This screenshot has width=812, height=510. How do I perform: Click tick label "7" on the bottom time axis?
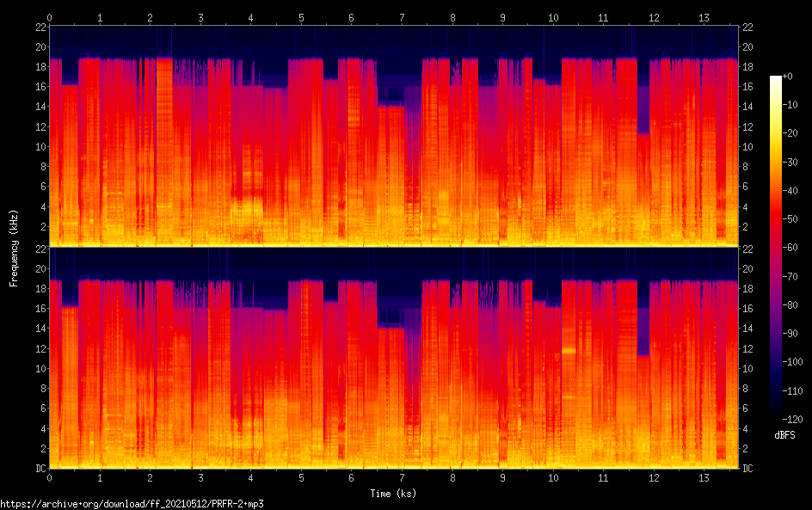tap(402, 478)
